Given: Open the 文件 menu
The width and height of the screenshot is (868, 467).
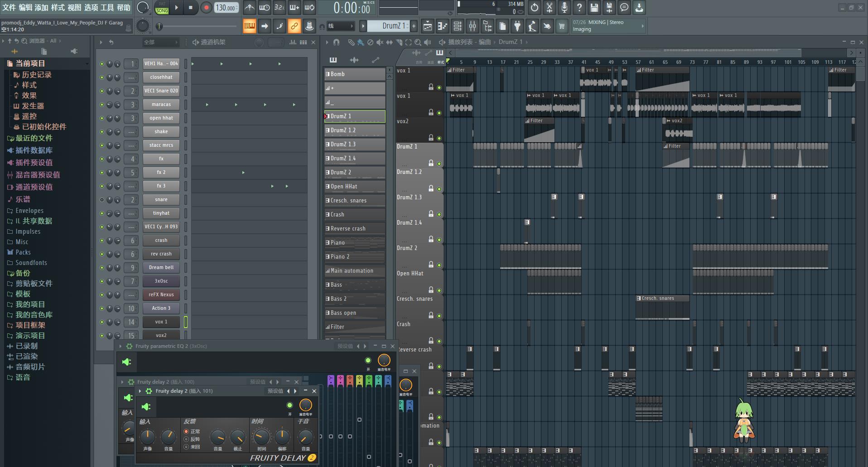Looking at the screenshot, I should tap(9, 7).
